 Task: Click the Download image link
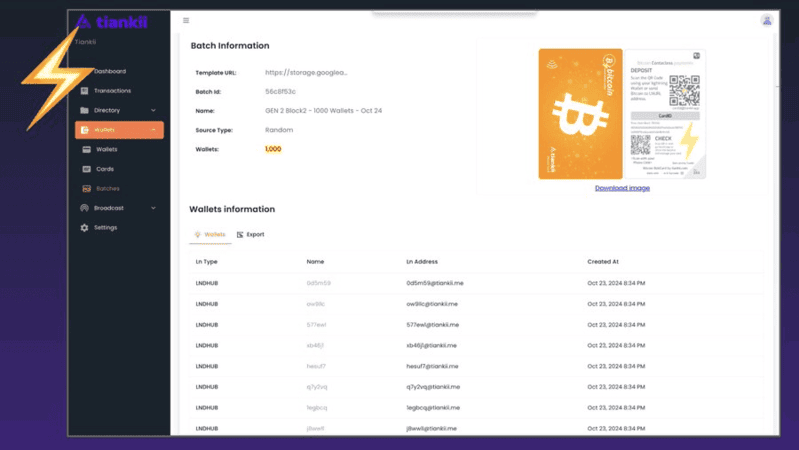[x=622, y=188]
